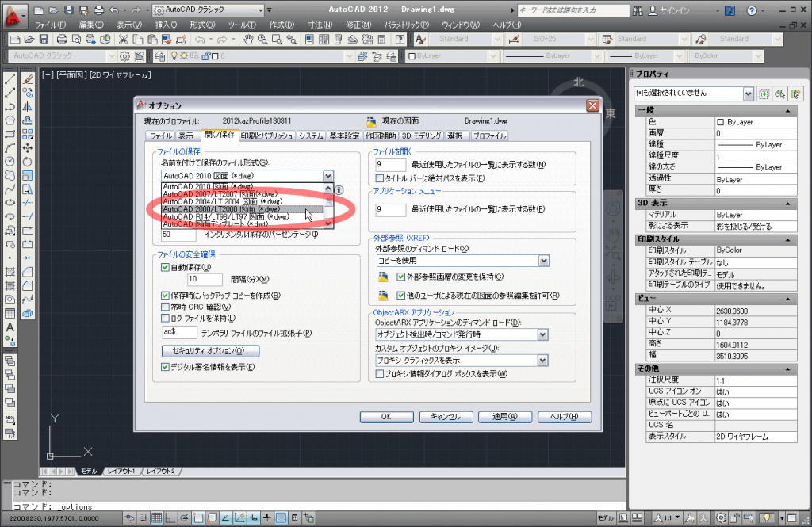Switch to the 表示 tab in Options
Viewport: 812px width, 527px height.
click(x=186, y=136)
